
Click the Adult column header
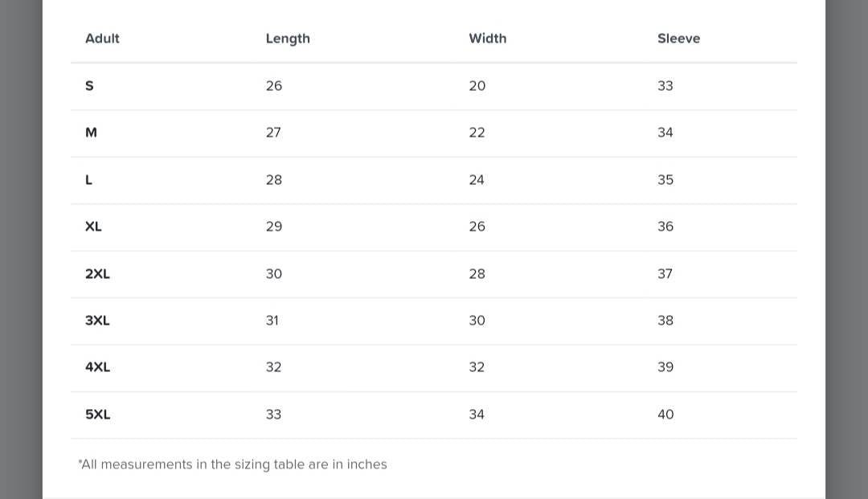(102, 39)
